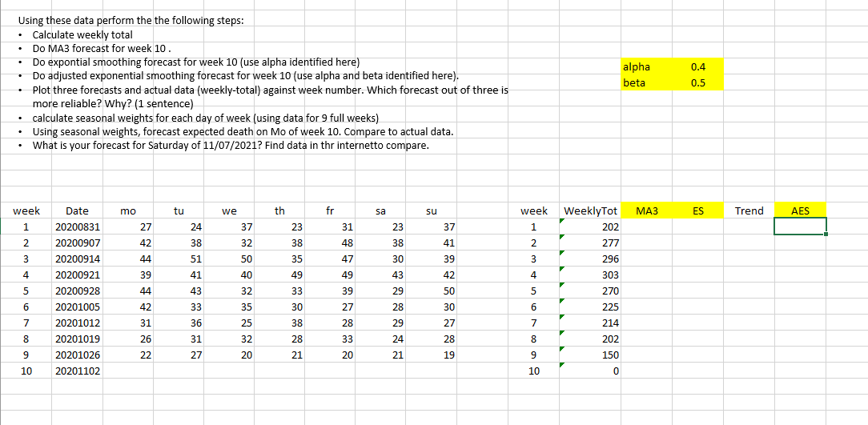Click Wednesday value 25 in week 7
The height and width of the screenshot is (425, 868).
(229, 323)
